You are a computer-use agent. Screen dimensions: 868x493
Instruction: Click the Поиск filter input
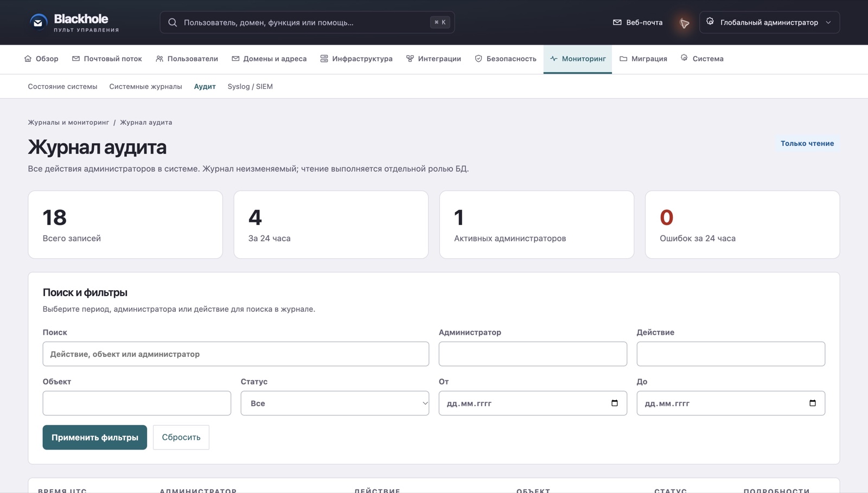tap(236, 354)
